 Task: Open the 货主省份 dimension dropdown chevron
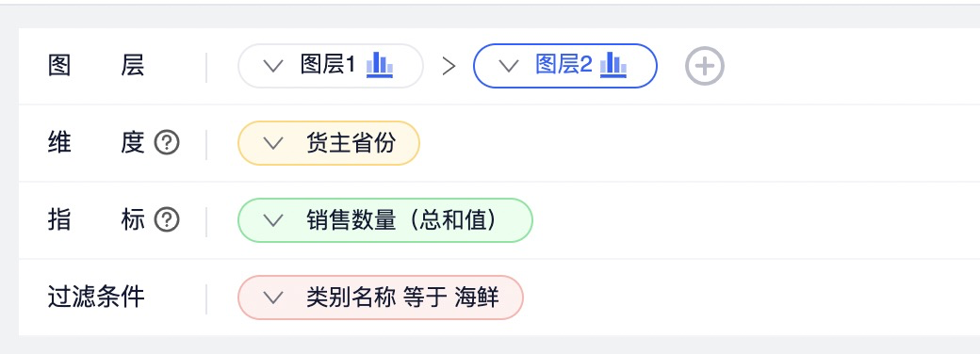(x=273, y=143)
